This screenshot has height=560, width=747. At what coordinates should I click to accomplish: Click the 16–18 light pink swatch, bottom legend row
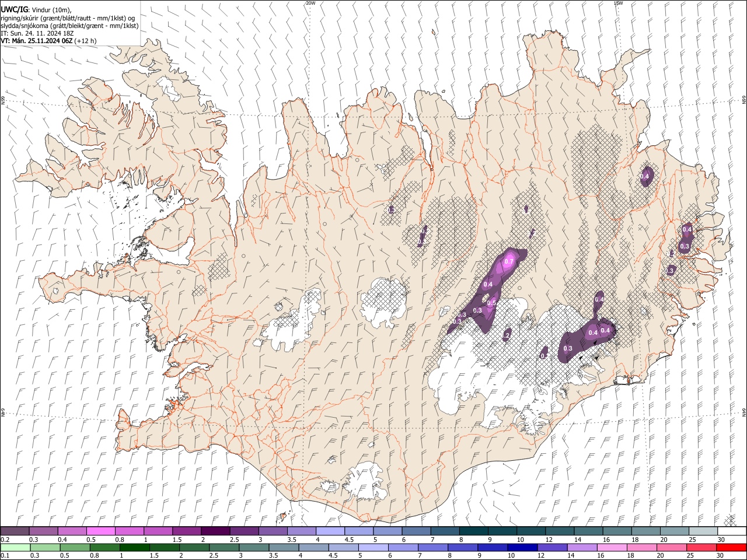coord(612,547)
